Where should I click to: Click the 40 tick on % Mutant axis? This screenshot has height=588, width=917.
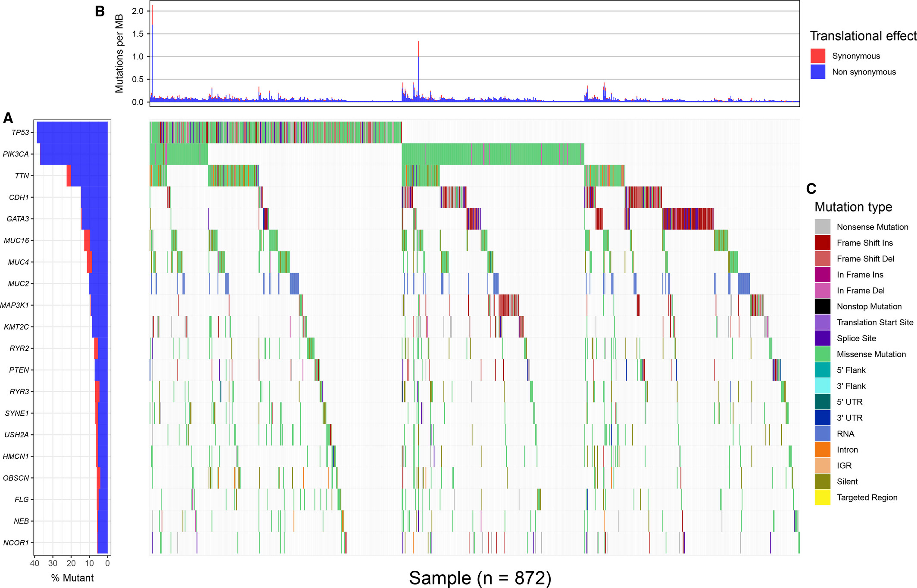click(34, 563)
